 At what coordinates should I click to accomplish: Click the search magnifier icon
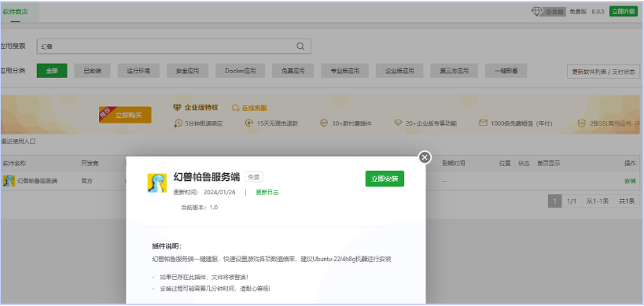(300, 46)
